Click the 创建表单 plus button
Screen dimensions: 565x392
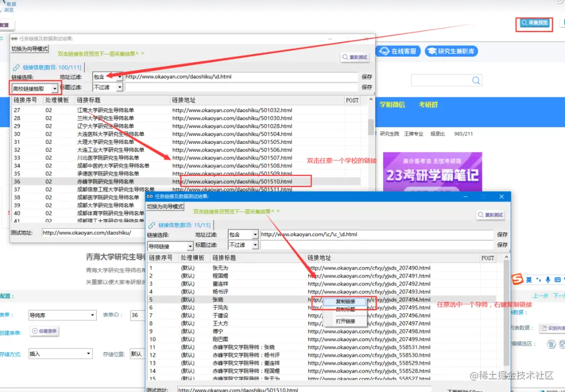[44, 331]
